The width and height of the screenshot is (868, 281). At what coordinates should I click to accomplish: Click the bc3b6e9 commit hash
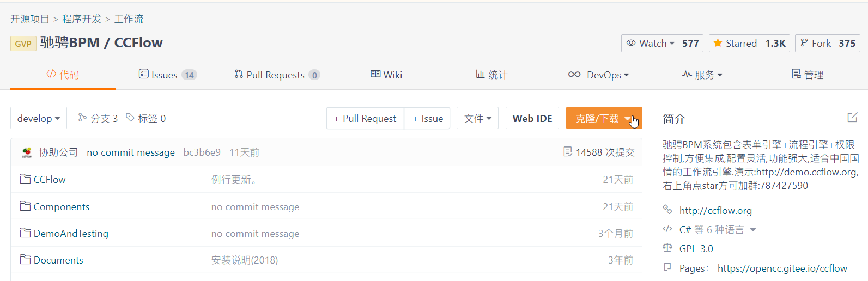click(x=202, y=152)
